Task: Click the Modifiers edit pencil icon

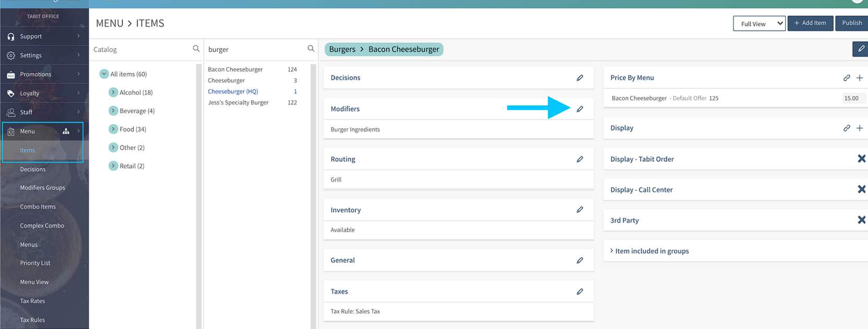Action: [x=580, y=109]
